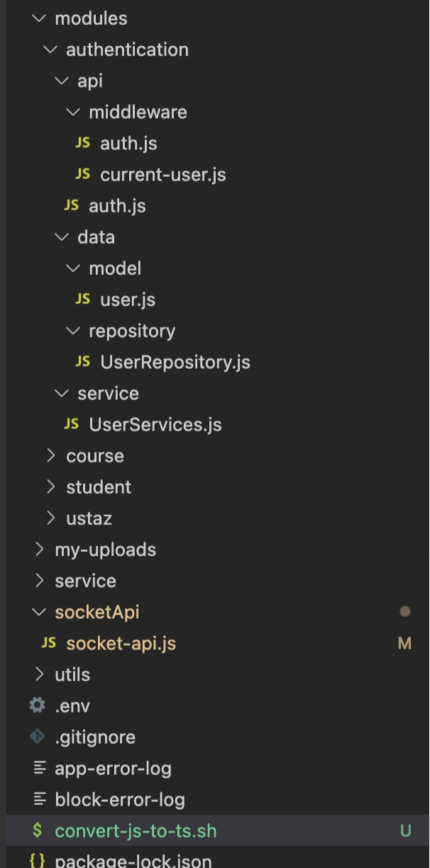Expand the course folder chevron
430x868 pixels.
point(50,455)
